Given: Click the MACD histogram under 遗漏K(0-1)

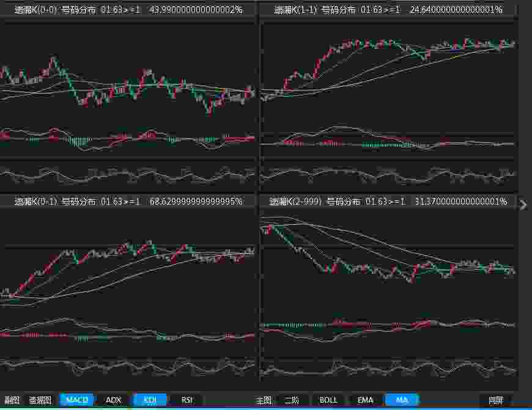Looking at the screenshot, I should (x=128, y=334).
